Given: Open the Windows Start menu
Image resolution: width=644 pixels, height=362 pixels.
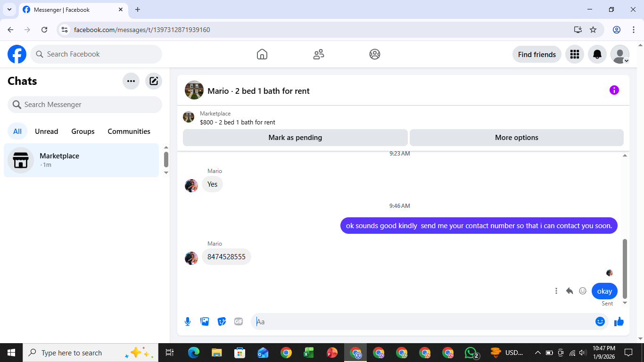Looking at the screenshot, I should coord(11,353).
